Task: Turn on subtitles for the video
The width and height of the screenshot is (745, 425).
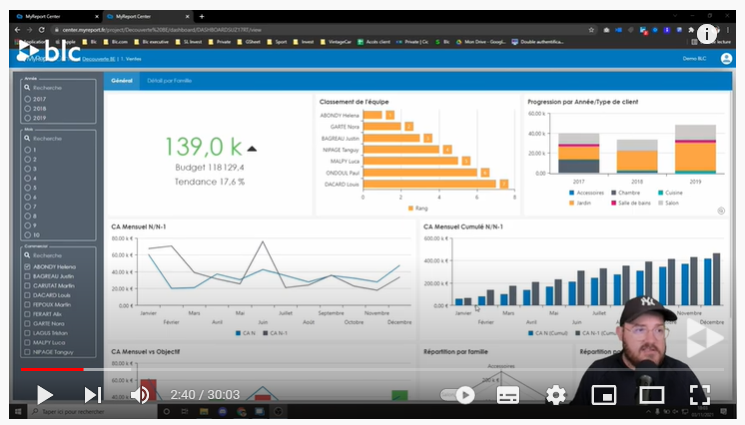Action: tap(508, 395)
